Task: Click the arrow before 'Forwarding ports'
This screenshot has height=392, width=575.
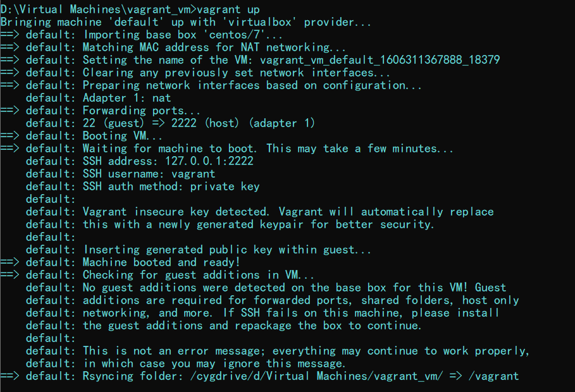Action: pos(9,111)
